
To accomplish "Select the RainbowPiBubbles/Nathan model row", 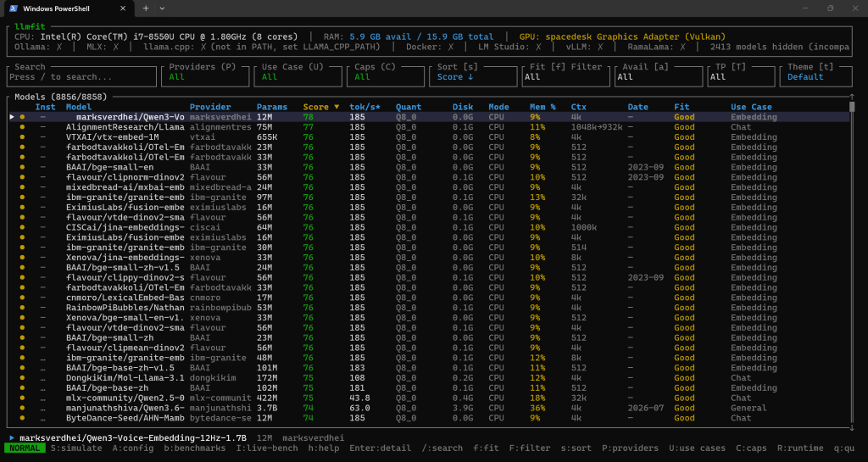I will (429, 308).
